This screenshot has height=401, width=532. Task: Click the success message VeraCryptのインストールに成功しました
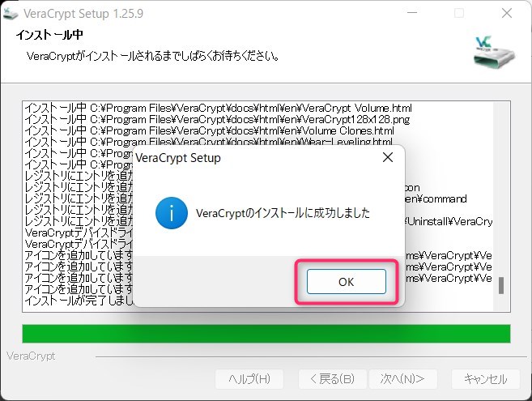(283, 213)
